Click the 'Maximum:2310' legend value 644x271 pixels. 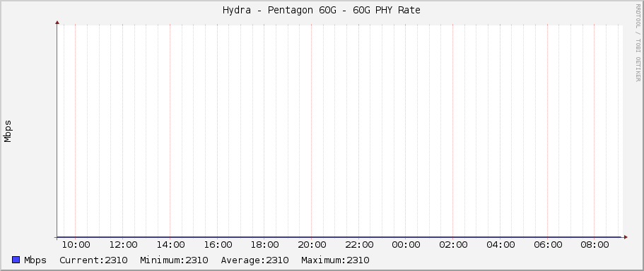pos(335,260)
